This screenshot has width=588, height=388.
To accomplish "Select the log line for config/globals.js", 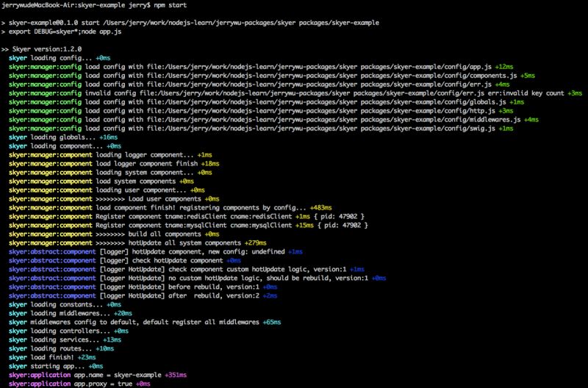I will pyautogui.click(x=267, y=102).
